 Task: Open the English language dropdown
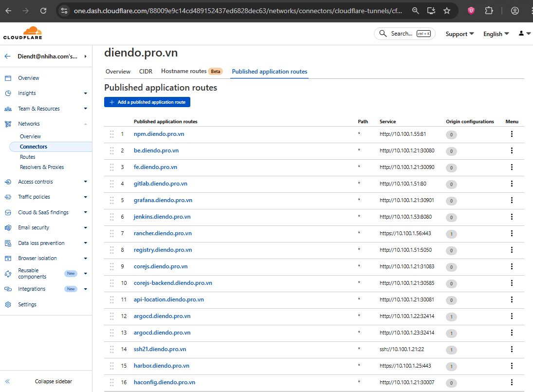coord(496,34)
